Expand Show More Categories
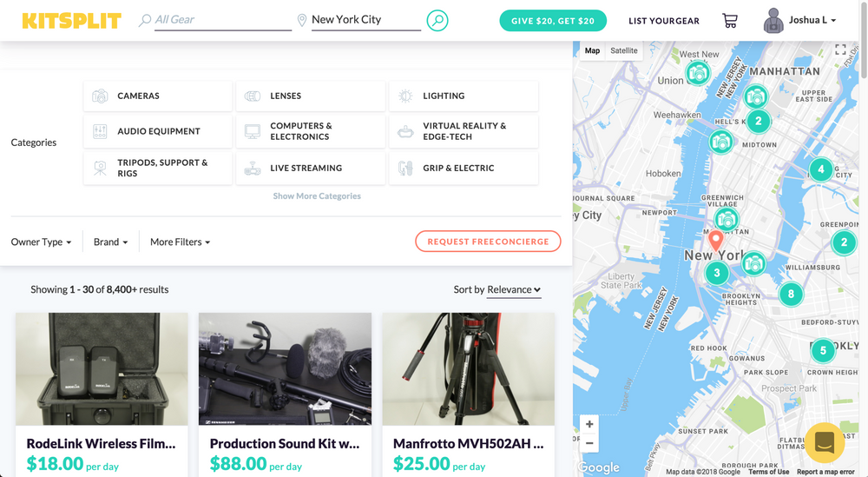 point(317,196)
